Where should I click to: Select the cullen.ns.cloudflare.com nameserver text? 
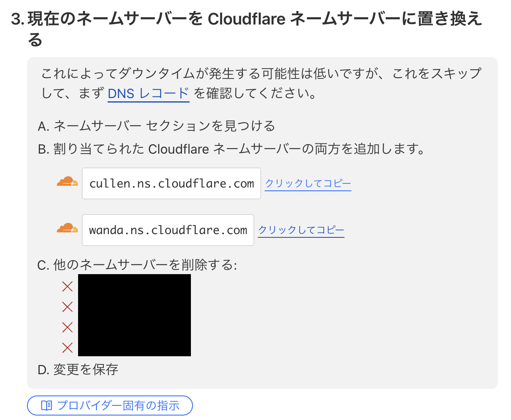(x=171, y=183)
